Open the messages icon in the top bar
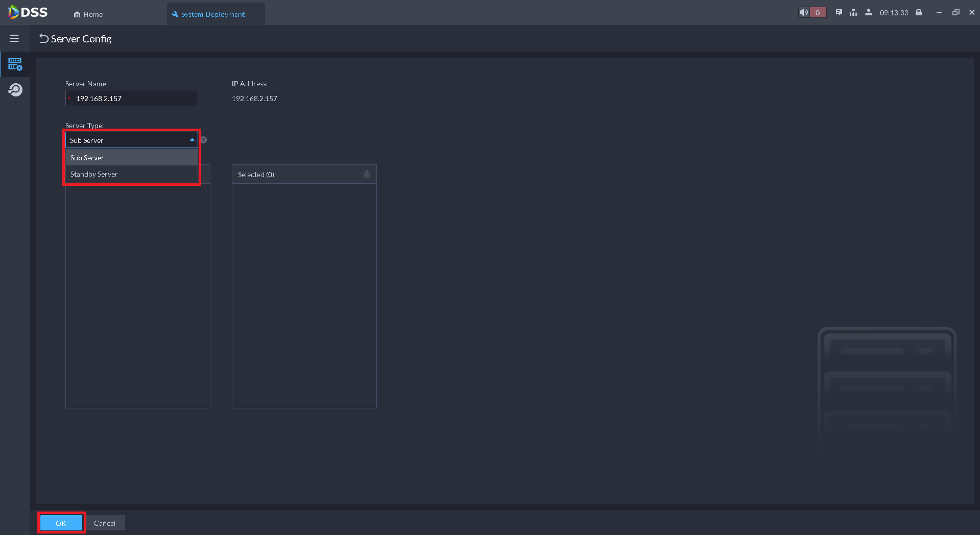This screenshot has width=980, height=535. [839, 12]
